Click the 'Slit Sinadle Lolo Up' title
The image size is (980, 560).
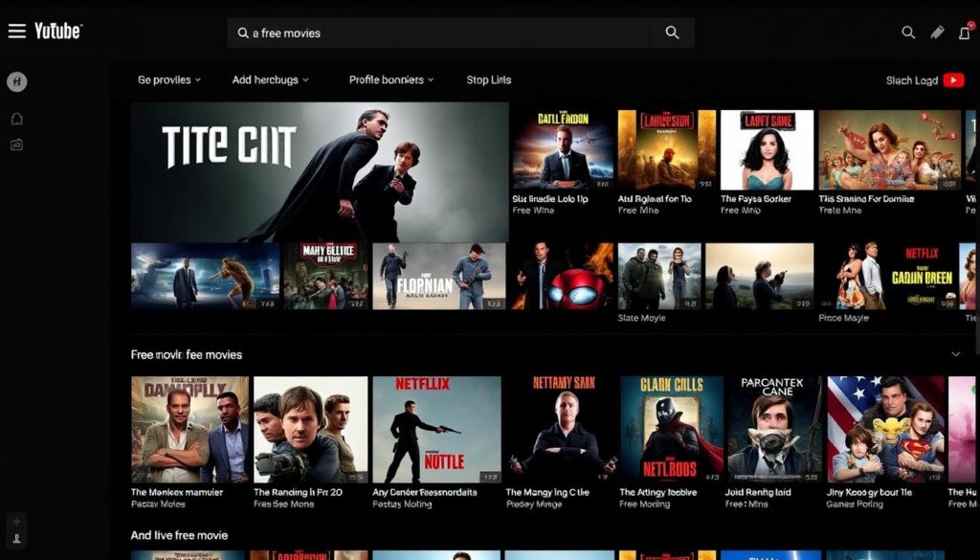550,199
